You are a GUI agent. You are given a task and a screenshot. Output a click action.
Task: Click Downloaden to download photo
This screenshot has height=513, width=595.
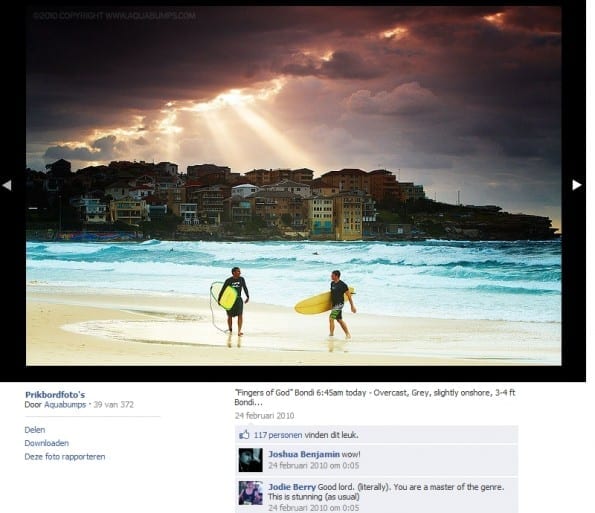click(x=47, y=443)
